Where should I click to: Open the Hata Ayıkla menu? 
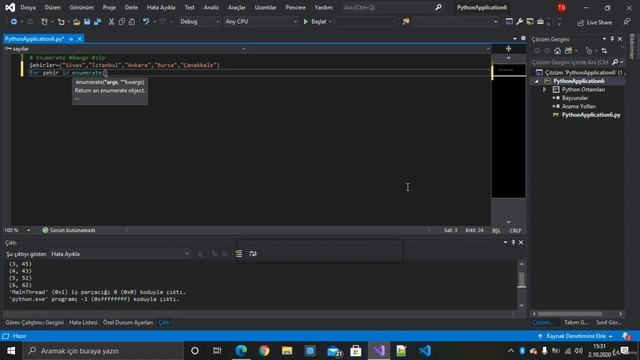coord(161,7)
